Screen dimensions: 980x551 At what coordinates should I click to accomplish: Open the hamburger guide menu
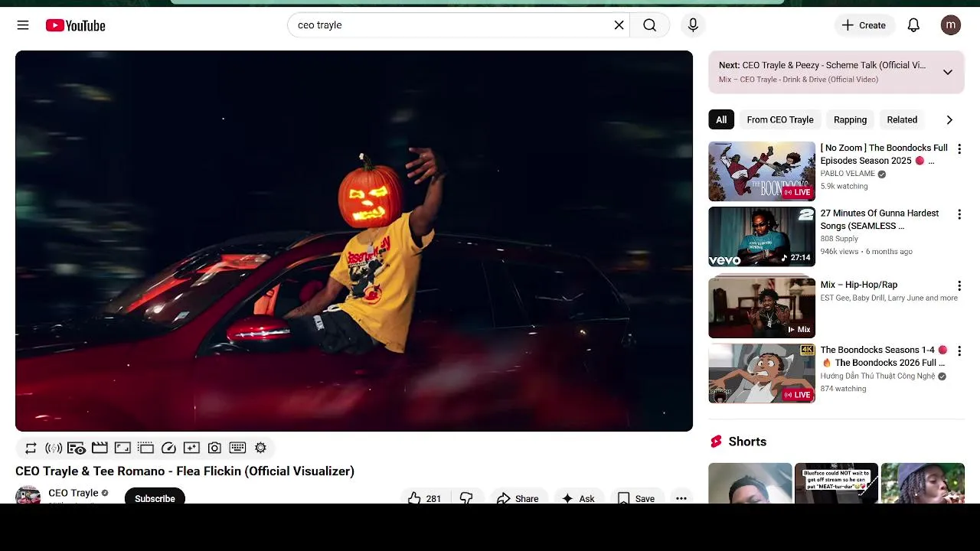tap(23, 25)
